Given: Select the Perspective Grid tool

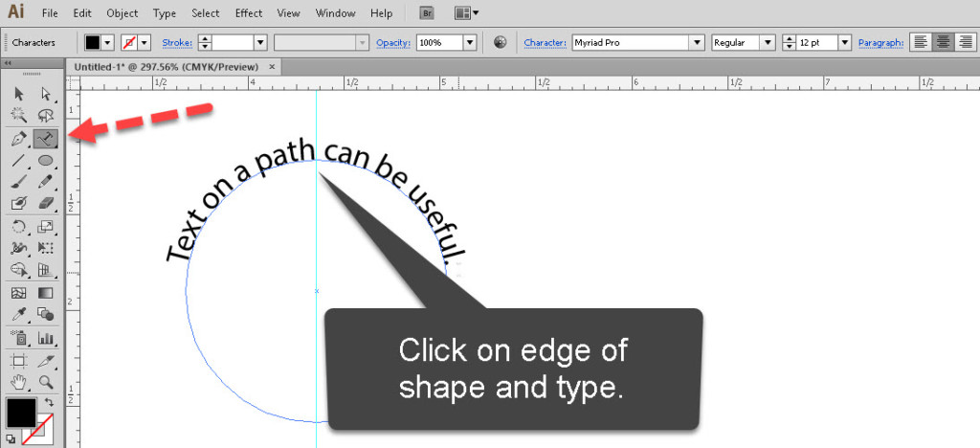Looking at the screenshot, I should 46,269.
